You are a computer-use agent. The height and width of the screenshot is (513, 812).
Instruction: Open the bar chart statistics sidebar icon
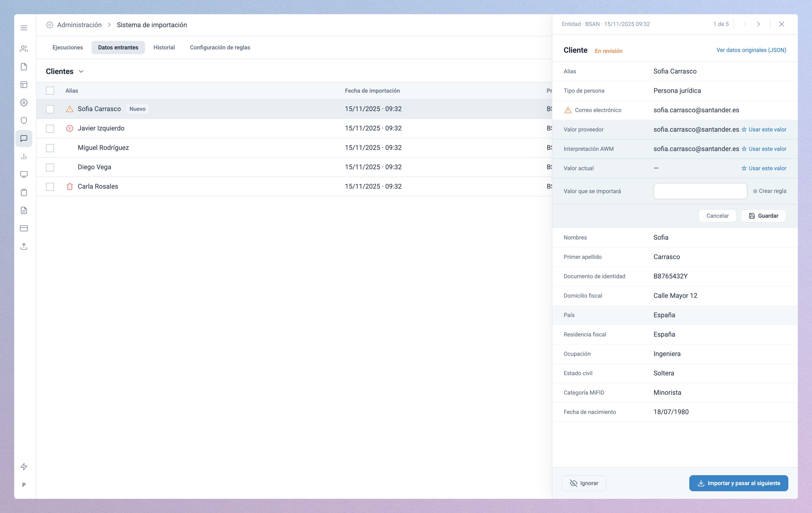coord(24,157)
